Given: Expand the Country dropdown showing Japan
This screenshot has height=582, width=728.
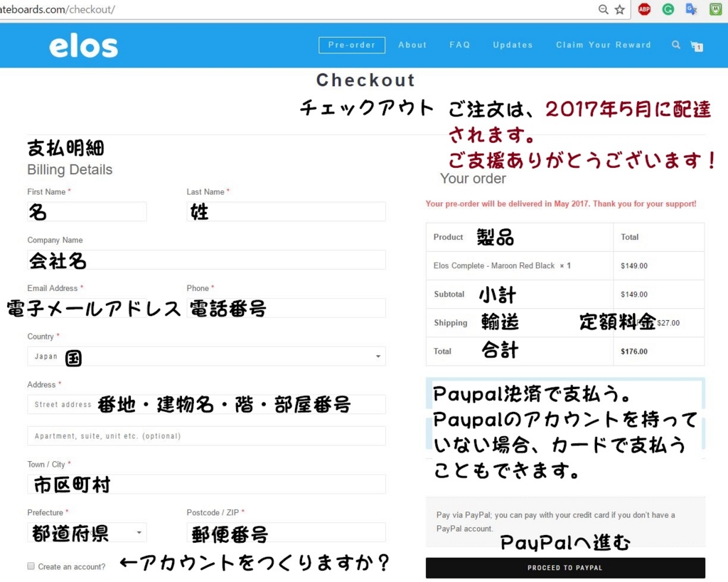Looking at the screenshot, I should coord(206,356).
